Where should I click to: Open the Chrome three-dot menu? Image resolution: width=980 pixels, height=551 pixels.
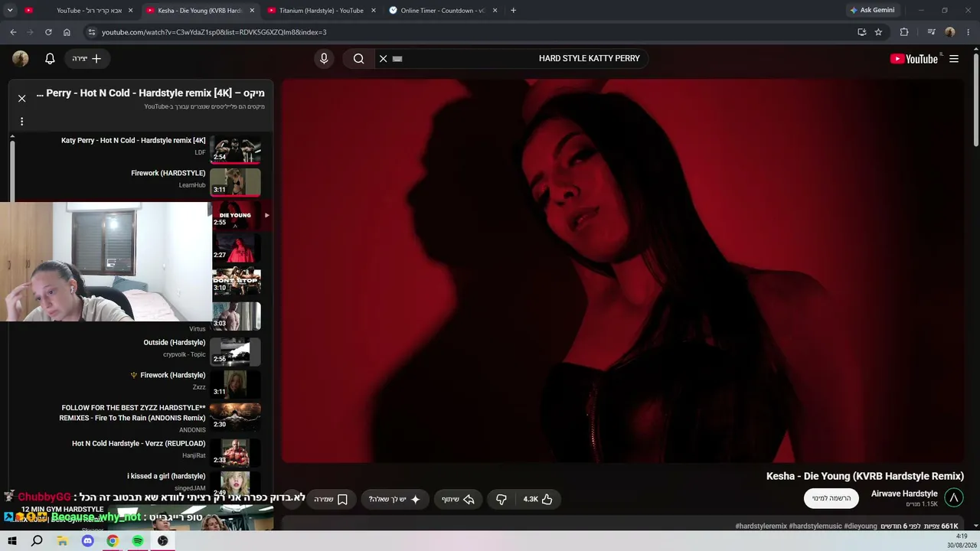coord(968,32)
